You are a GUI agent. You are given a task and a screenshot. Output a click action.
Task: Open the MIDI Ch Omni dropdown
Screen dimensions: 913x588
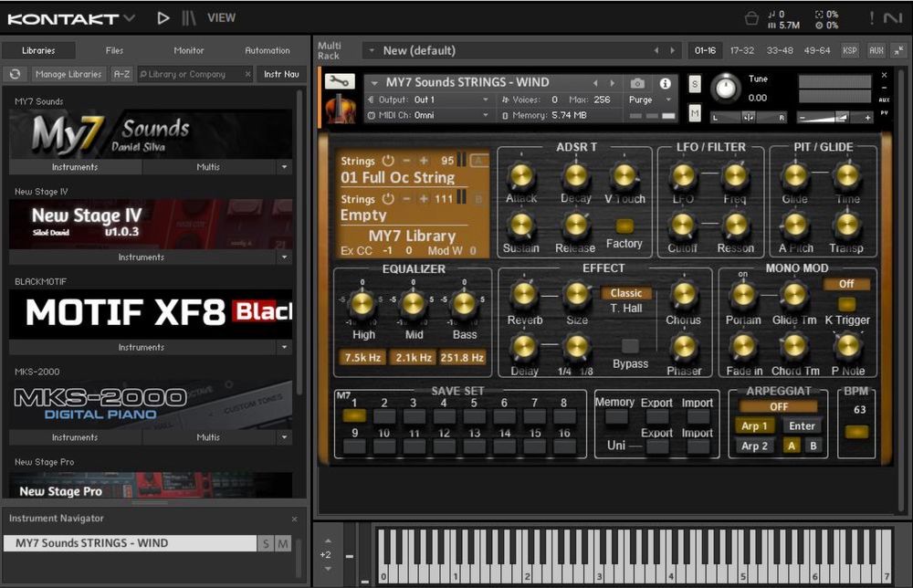click(x=428, y=115)
